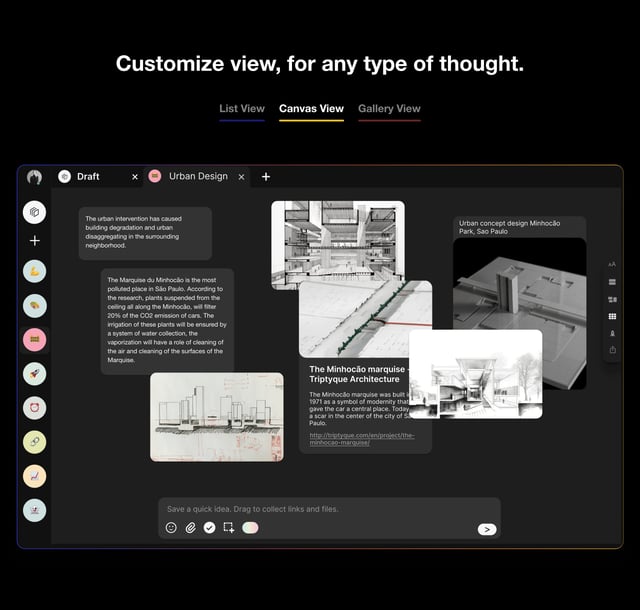This screenshot has width=640, height=610.
Task: Switch to the Urban Design tab
Action: tap(196, 177)
